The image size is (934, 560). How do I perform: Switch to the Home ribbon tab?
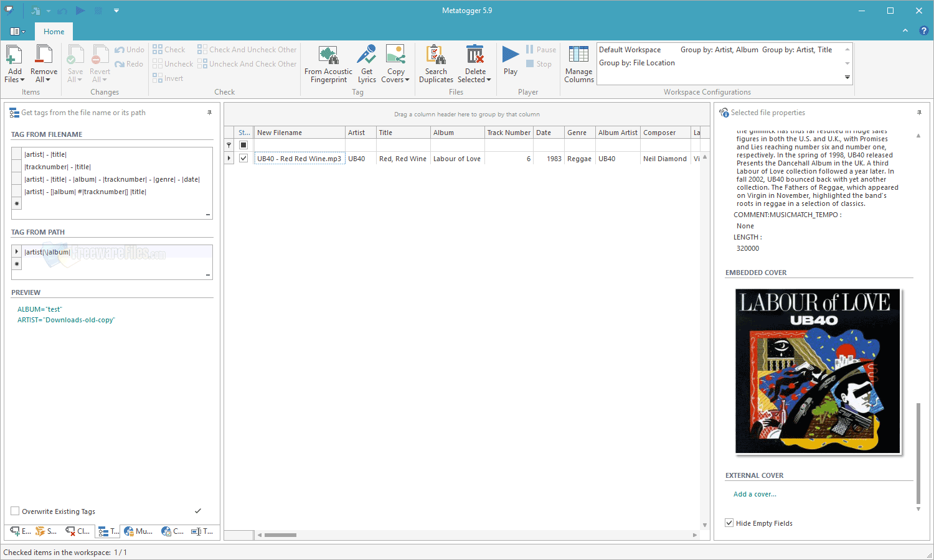[x=54, y=31]
